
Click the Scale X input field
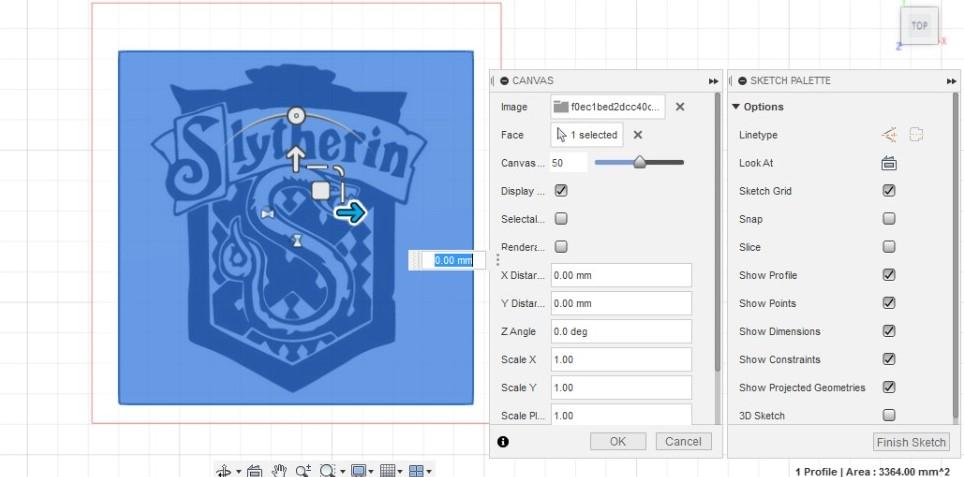(621, 360)
